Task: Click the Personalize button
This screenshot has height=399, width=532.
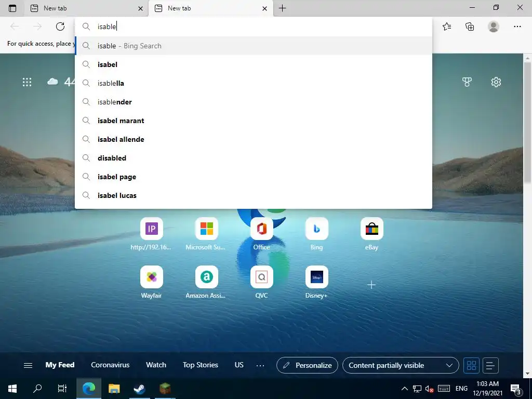Action: point(307,365)
